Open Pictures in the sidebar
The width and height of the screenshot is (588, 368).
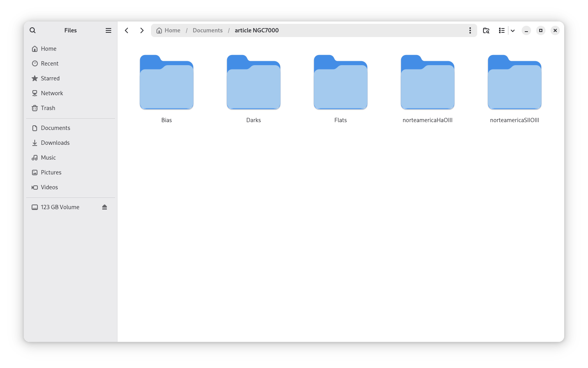71,172
